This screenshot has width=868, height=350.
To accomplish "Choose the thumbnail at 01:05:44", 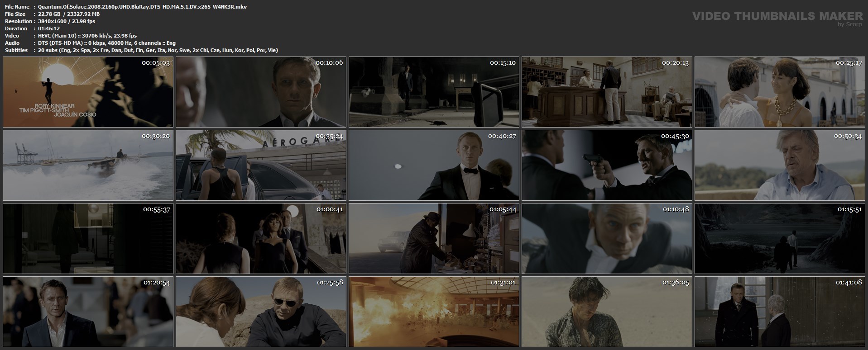I will tap(434, 238).
